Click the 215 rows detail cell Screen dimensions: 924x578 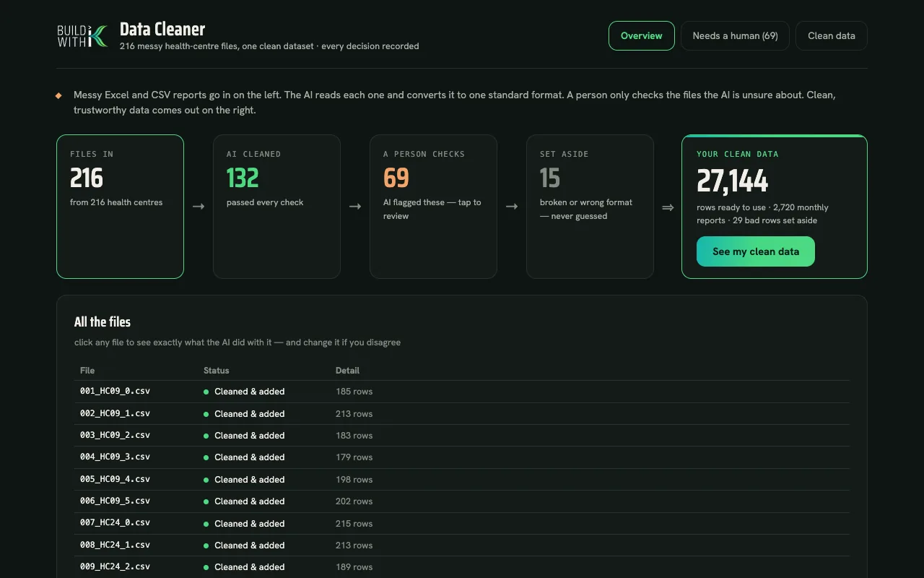click(x=354, y=524)
